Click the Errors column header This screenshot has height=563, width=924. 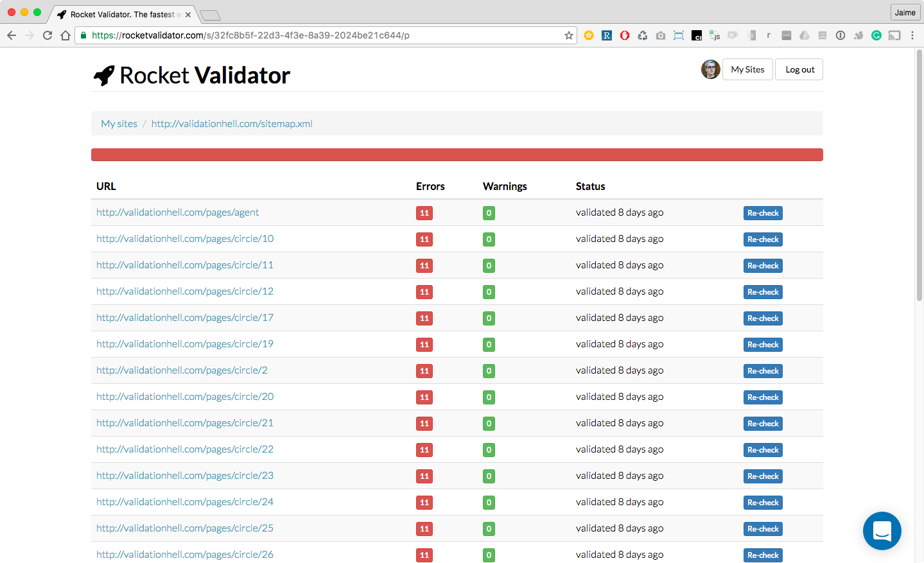pos(430,186)
